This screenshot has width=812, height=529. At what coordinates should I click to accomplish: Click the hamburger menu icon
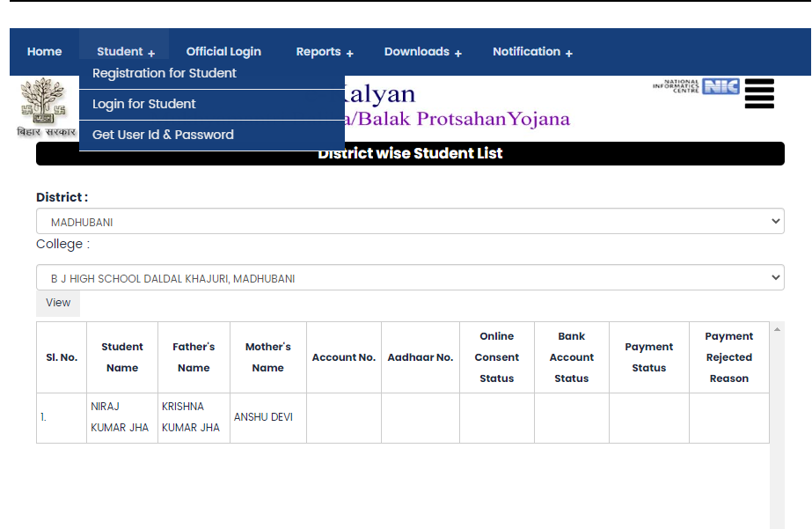[759, 93]
